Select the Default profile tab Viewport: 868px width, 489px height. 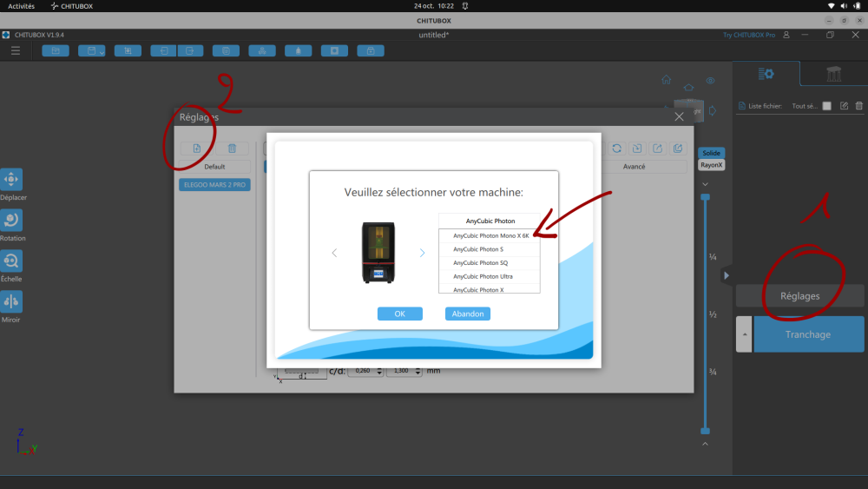[214, 167]
